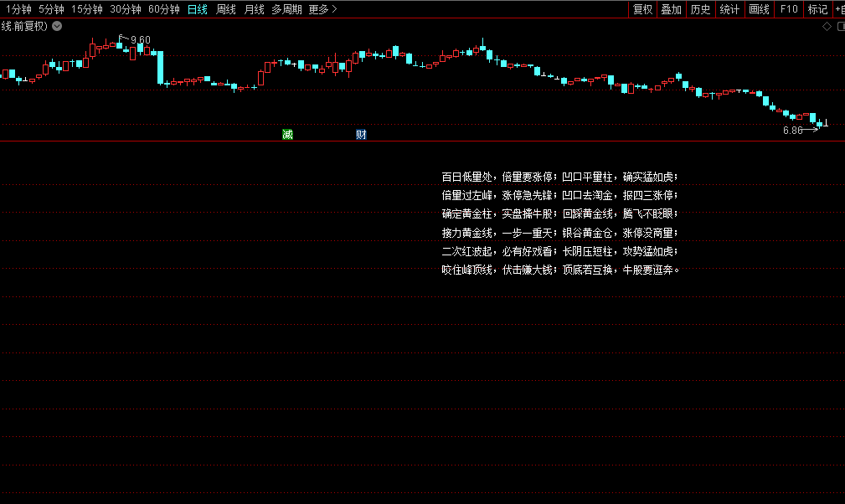Open the 画线 drawing tools
Screen dimensions: 845x504
click(759, 9)
